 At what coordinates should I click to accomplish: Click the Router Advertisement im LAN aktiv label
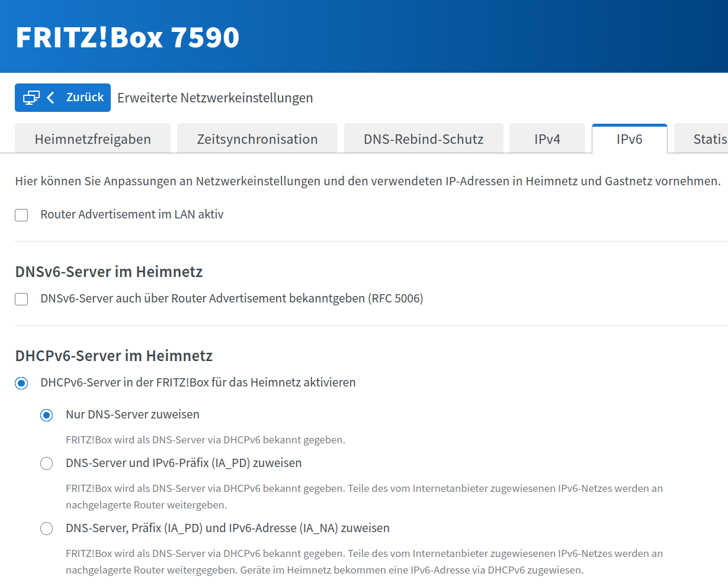tap(132, 214)
